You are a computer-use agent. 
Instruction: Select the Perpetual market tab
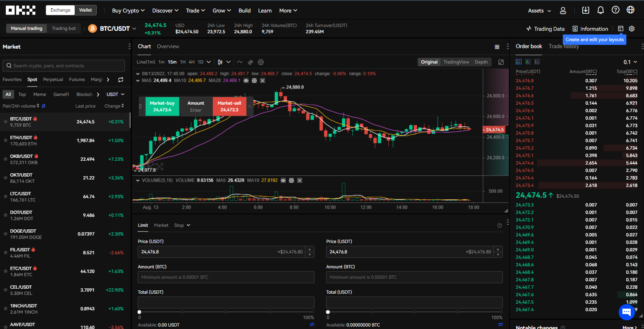coord(53,79)
